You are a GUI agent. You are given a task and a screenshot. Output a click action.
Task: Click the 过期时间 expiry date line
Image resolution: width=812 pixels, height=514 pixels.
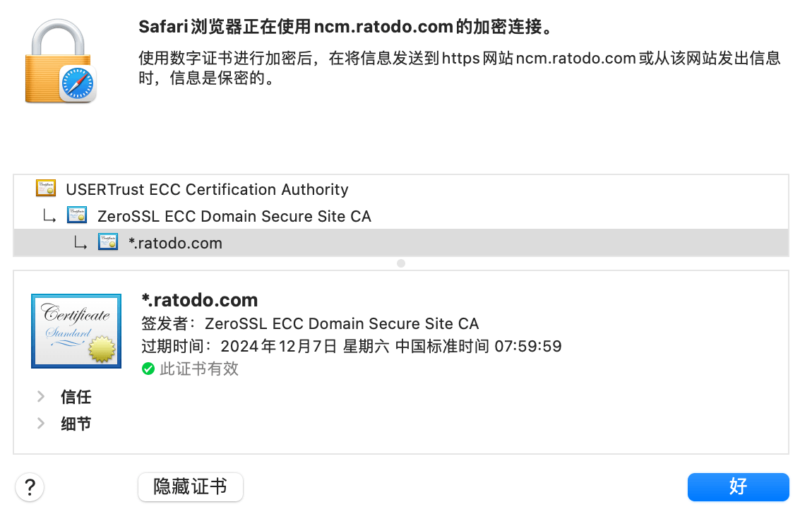click(351, 346)
